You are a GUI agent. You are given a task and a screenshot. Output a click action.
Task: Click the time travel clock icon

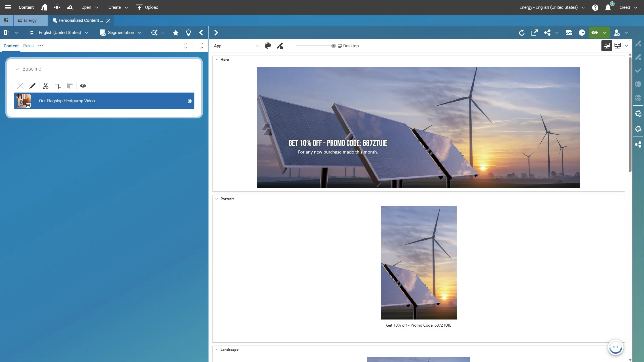(x=582, y=33)
